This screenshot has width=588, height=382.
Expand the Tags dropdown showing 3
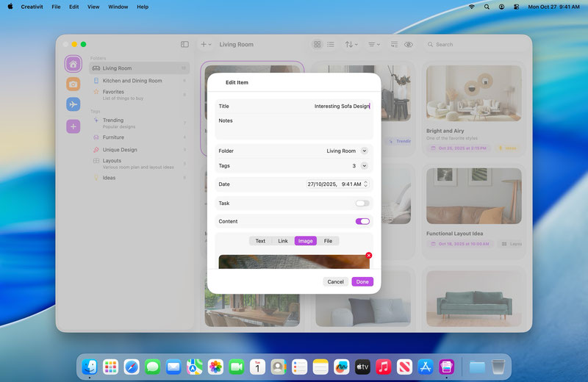pyautogui.click(x=364, y=166)
